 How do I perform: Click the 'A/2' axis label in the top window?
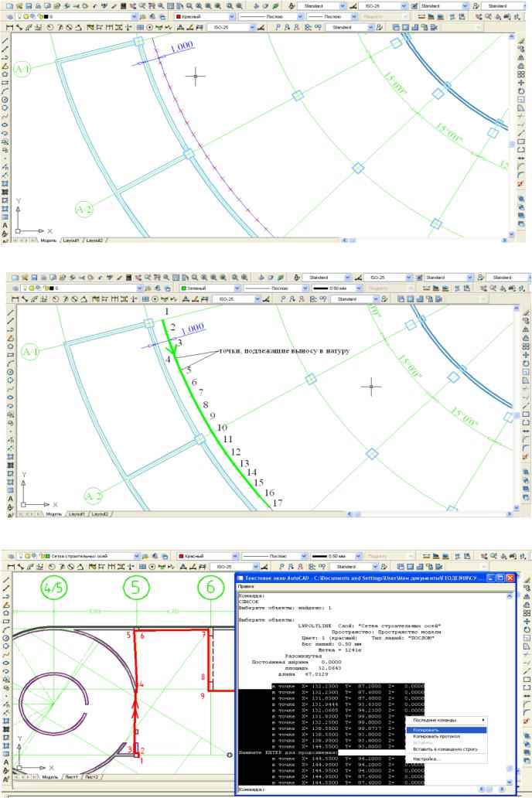point(84,210)
